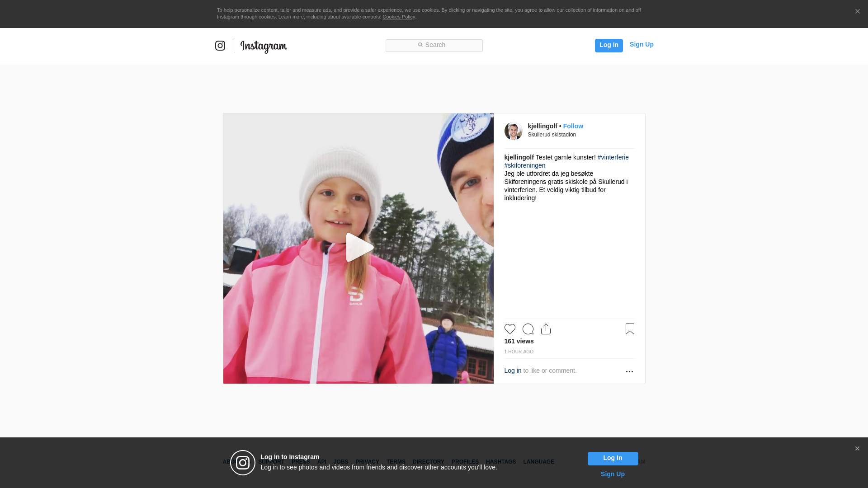Open Skullerud skistadion location link
The height and width of the screenshot is (488, 868).
[x=552, y=135]
